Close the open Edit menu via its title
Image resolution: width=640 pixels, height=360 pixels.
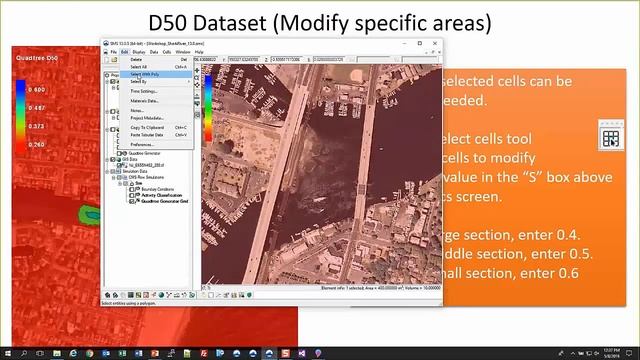pyautogui.click(x=124, y=52)
